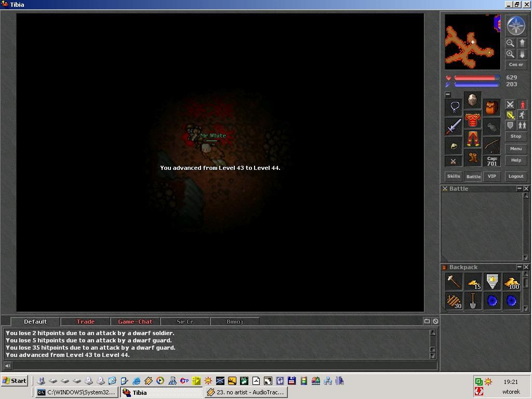Select the shovel in backpack
This screenshot has width=532, height=399.
coord(473,301)
